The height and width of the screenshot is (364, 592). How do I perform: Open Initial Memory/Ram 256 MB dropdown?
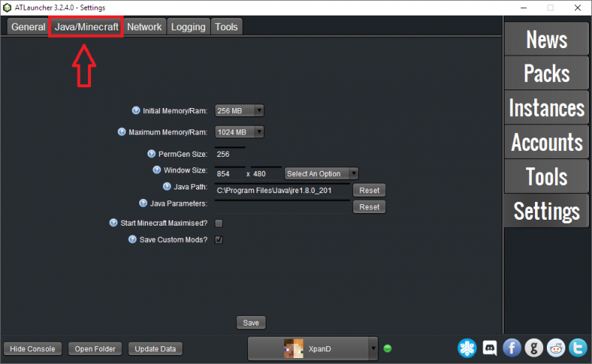coord(239,111)
